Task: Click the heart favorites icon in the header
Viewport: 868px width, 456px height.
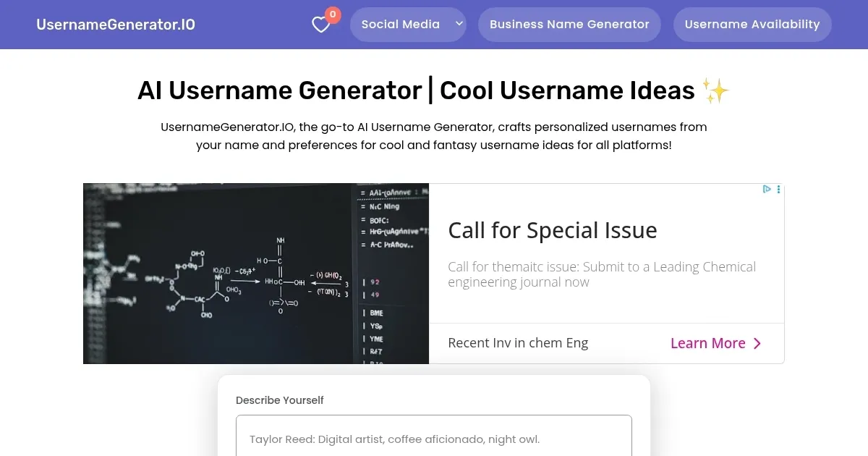Action: 319,24
